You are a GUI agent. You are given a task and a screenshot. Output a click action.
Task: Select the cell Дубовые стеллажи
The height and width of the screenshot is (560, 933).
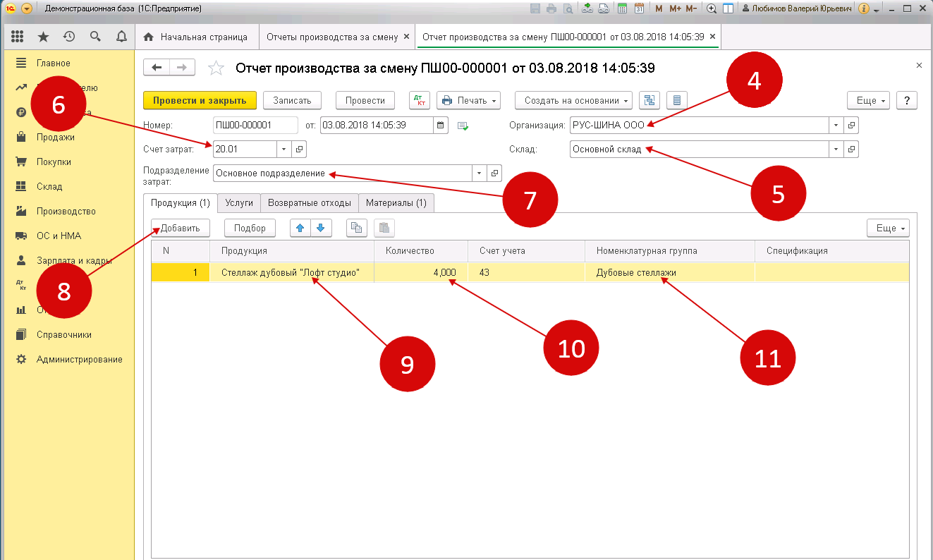pyautogui.click(x=670, y=272)
